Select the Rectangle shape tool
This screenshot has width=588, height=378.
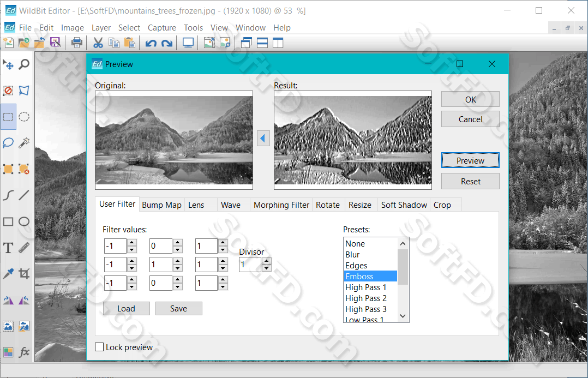tap(8, 221)
